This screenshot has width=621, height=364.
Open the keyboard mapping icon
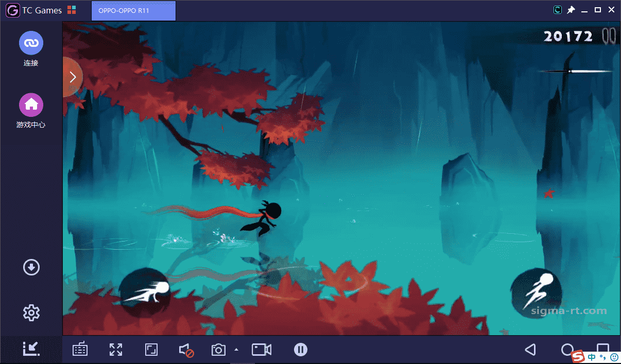click(x=80, y=350)
